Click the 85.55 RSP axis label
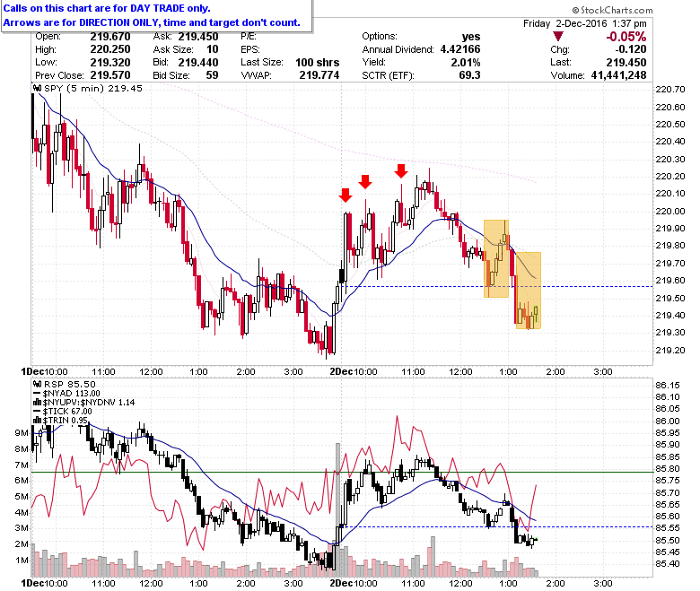700x591 pixels. [x=668, y=528]
